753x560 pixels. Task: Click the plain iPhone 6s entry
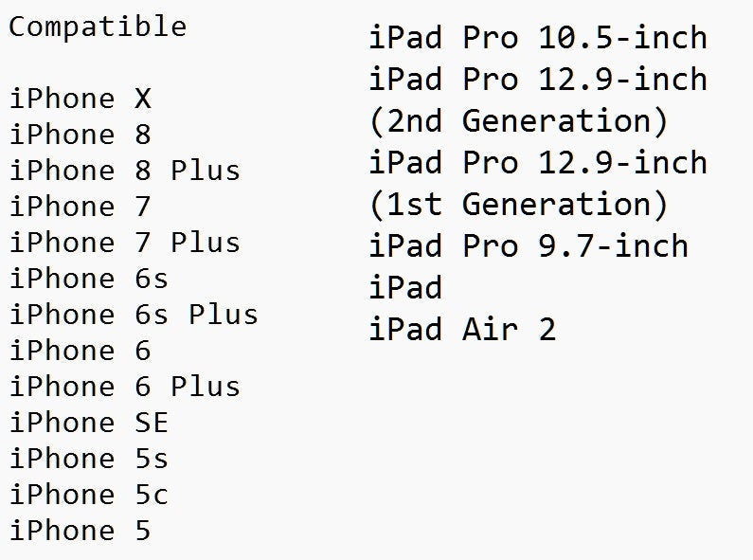coord(89,279)
